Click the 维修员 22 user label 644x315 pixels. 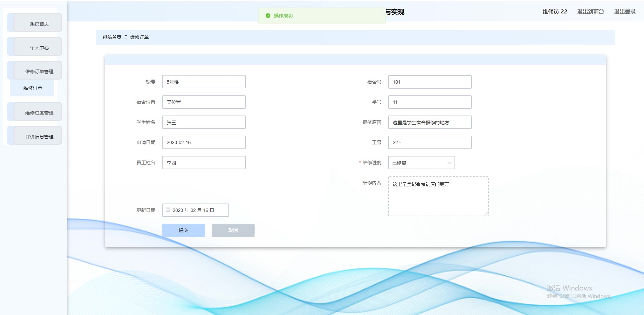coord(555,12)
